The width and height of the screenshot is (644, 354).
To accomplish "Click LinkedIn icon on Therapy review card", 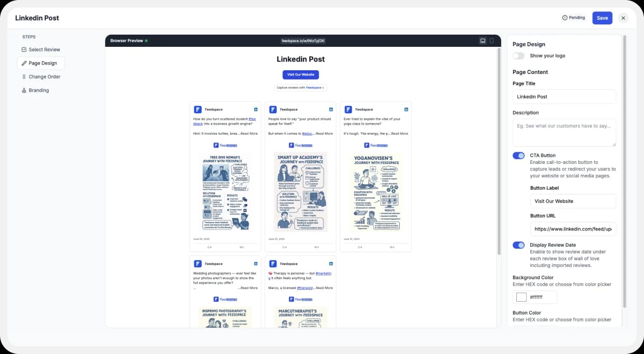I will [331, 264].
